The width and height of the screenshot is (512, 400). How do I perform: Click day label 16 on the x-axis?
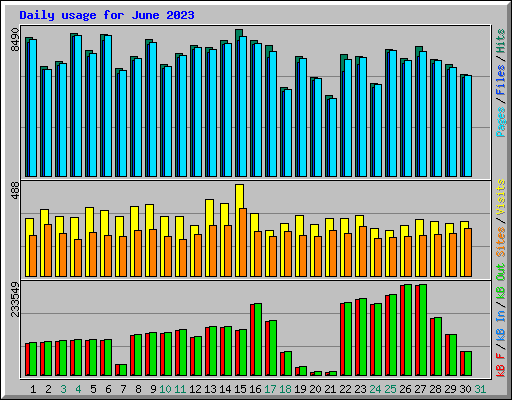click(255, 389)
